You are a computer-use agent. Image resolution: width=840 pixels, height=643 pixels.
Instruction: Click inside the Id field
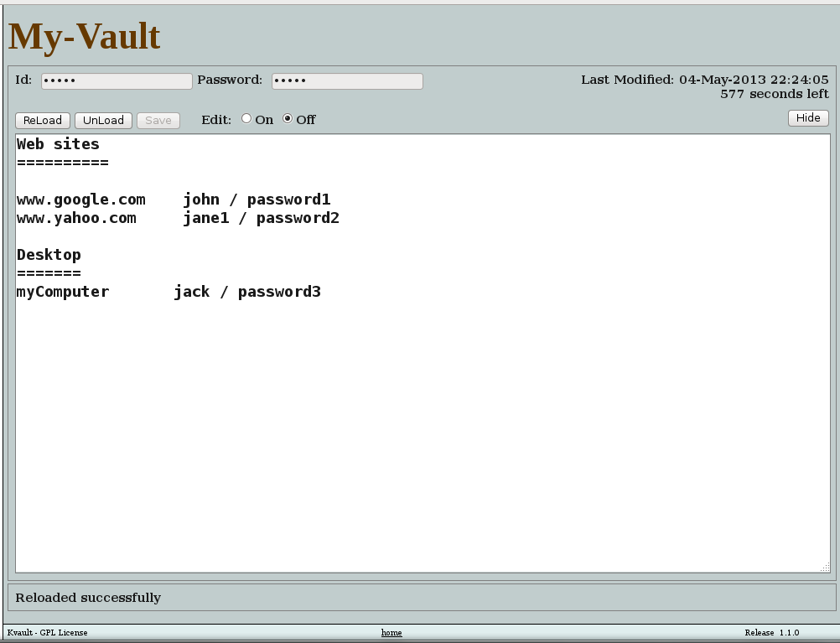116,80
